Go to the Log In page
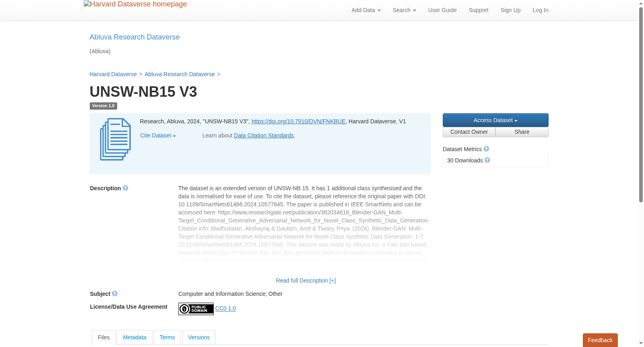 click(540, 10)
